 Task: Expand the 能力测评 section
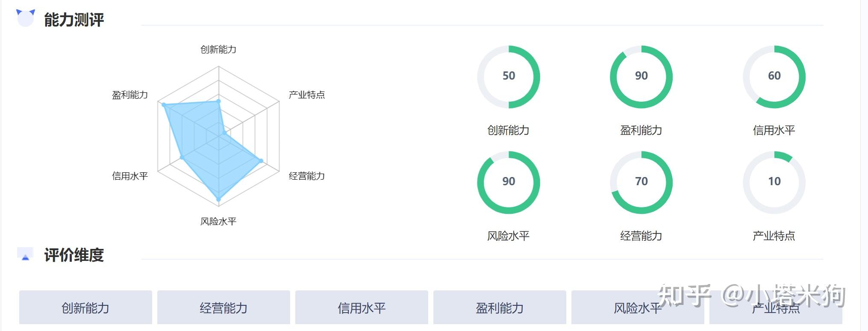(x=74, y=18)
